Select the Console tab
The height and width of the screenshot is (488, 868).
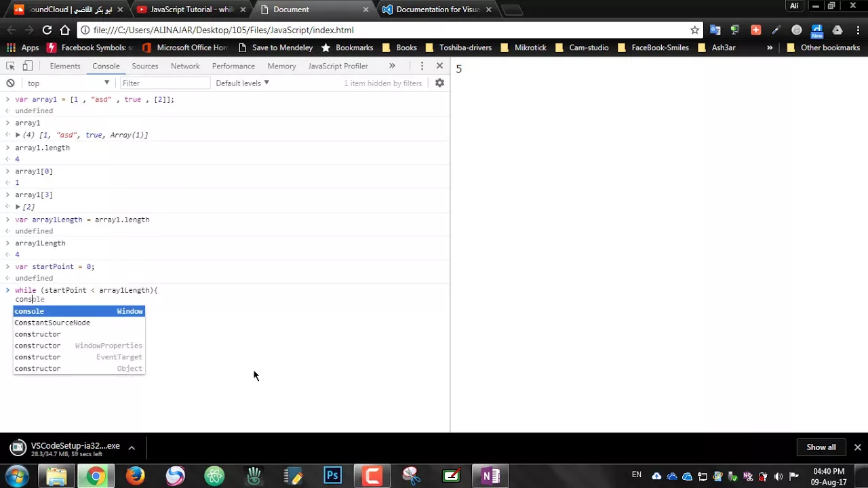[x=106, y=66]
